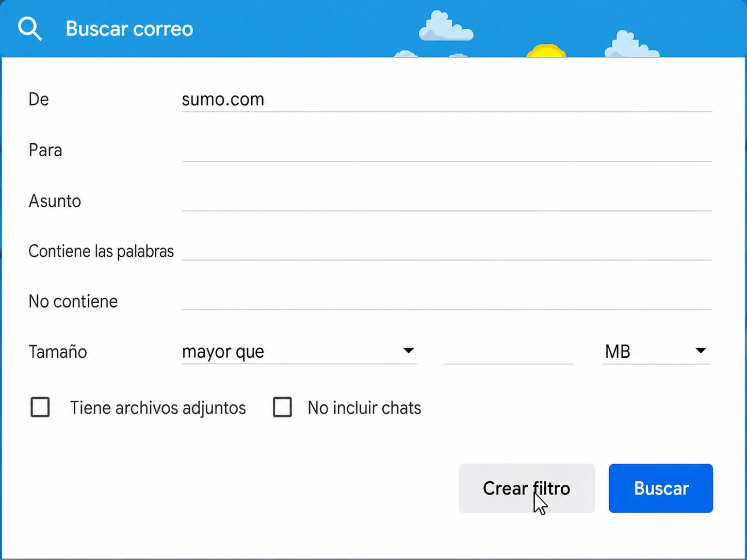Viewport: 747px width, 560px height.
Task: Click the Tamaño numeric value field
Action: [508, 351]
